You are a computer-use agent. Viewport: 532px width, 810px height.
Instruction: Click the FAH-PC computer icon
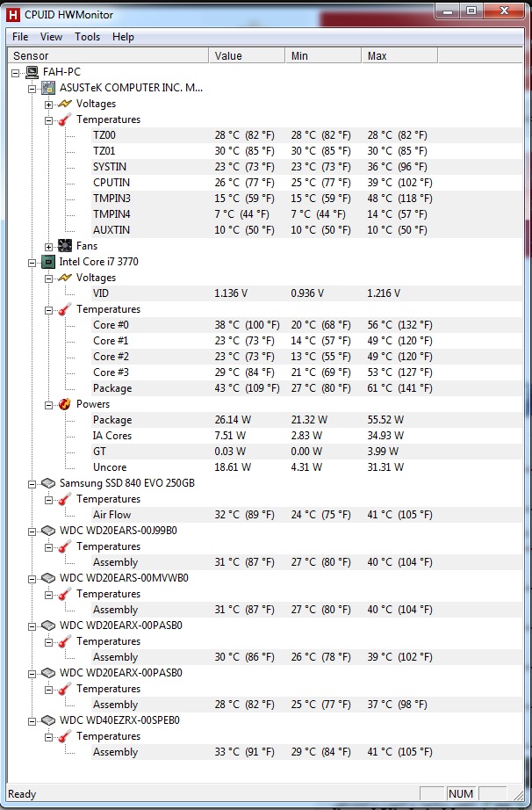[x=32, y=72]
